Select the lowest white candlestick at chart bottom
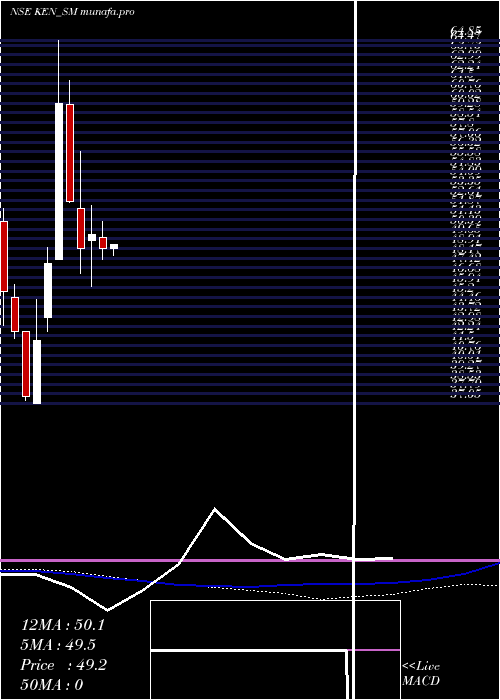The image size is (500, 700). [x=37, y=372]
